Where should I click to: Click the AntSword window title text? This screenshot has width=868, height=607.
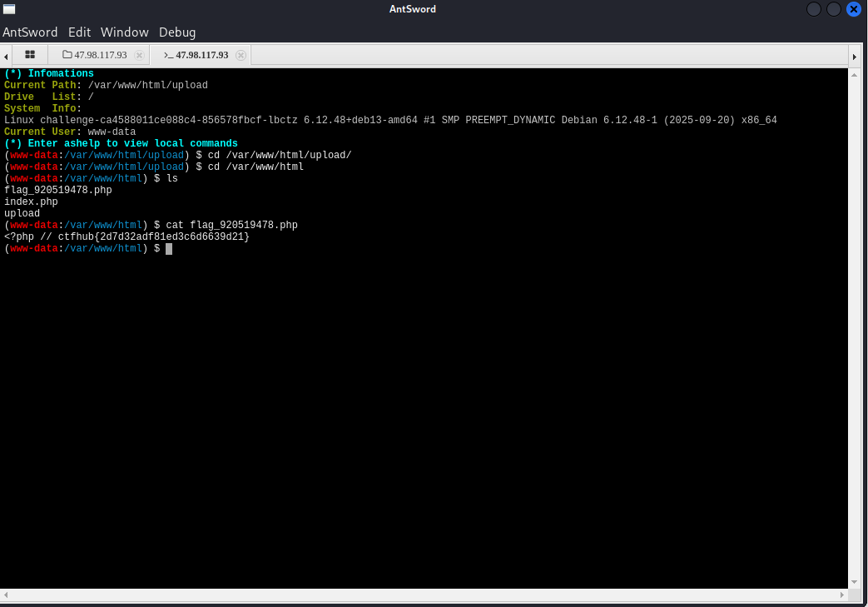(x=413, y=9)
